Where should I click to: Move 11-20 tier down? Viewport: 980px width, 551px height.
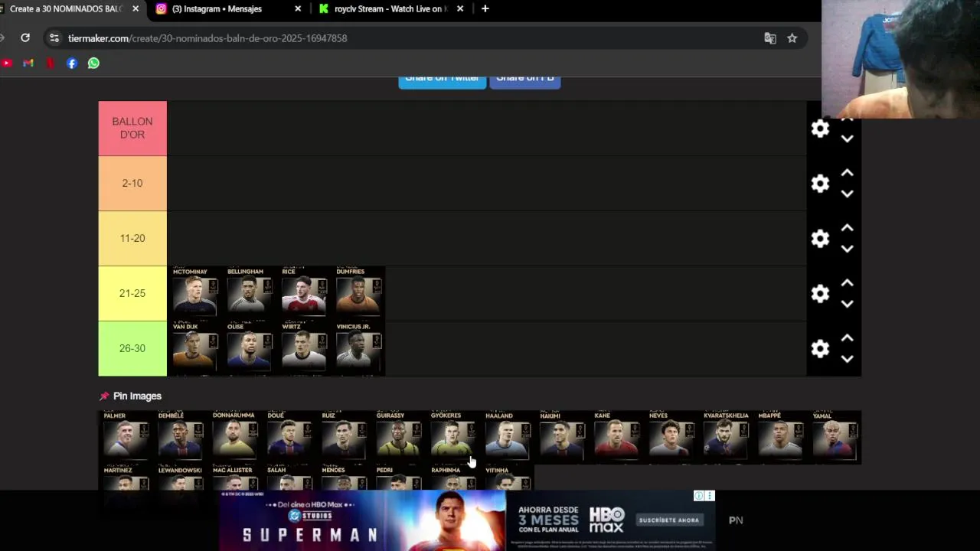point(847,249)
